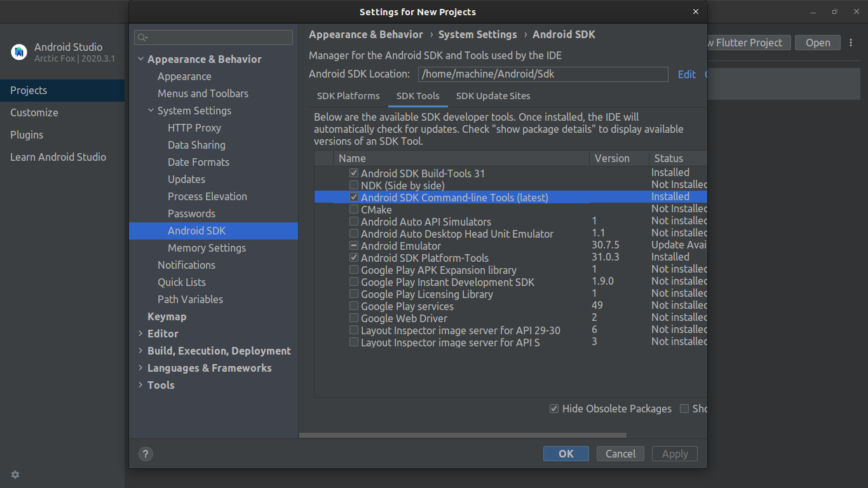Image resolution: width=868 pixels, height=488 pixels.
Task: Select Path Variables settings
Action: [190, 299]
